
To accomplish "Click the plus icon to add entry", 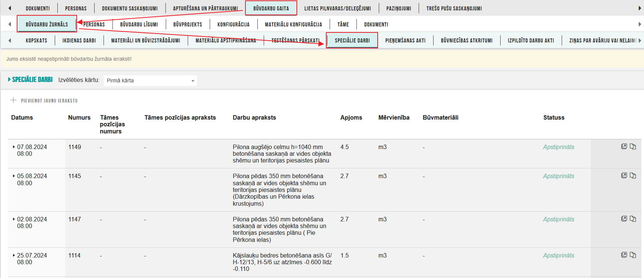I will pos(13,100).
